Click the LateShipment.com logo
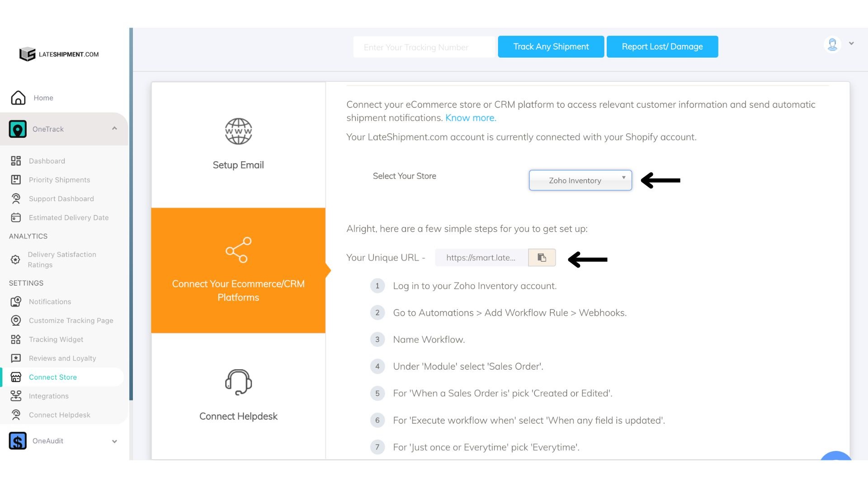868x488 pixels. tap(59, 54)
